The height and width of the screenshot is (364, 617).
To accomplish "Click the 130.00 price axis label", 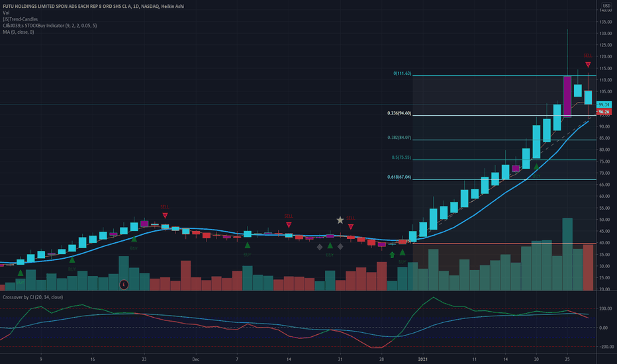I will point(605,34).
